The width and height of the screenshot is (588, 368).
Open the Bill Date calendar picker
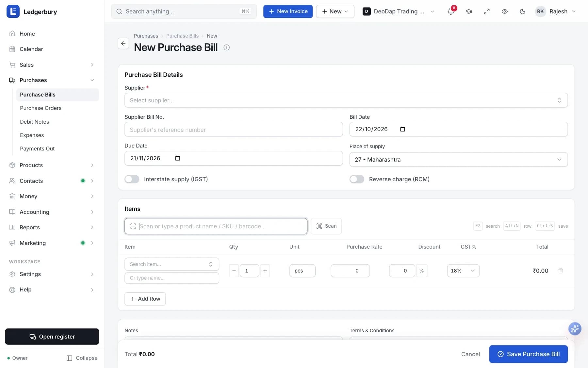(402, 129)
